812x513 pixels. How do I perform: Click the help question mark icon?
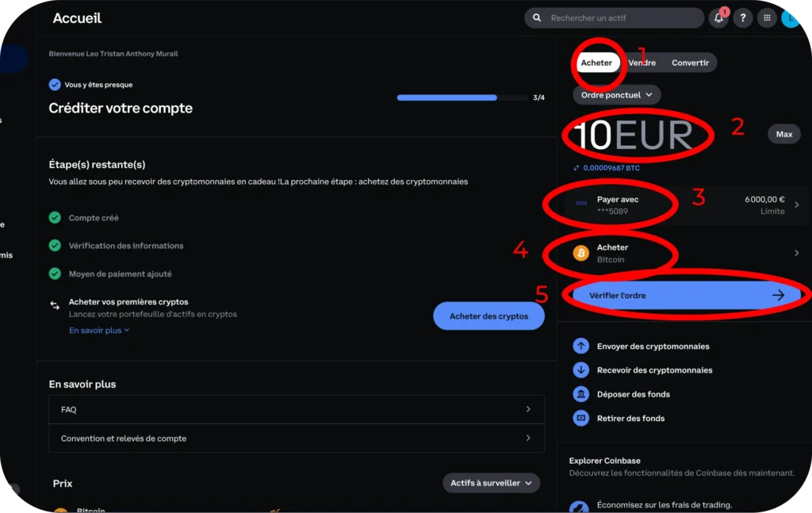coord(742,18)
